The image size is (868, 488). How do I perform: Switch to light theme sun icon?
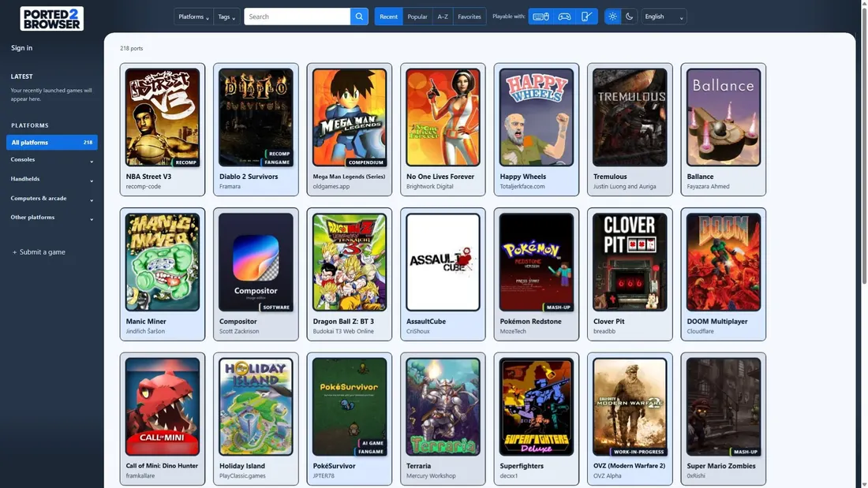point(612,17)
